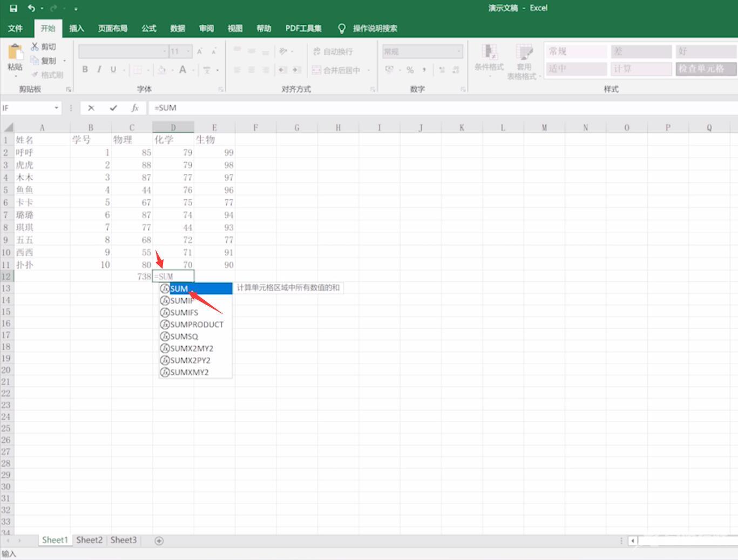
Task: Switch to the PDF工具集 tab
Action: click(x=303, y=28)
